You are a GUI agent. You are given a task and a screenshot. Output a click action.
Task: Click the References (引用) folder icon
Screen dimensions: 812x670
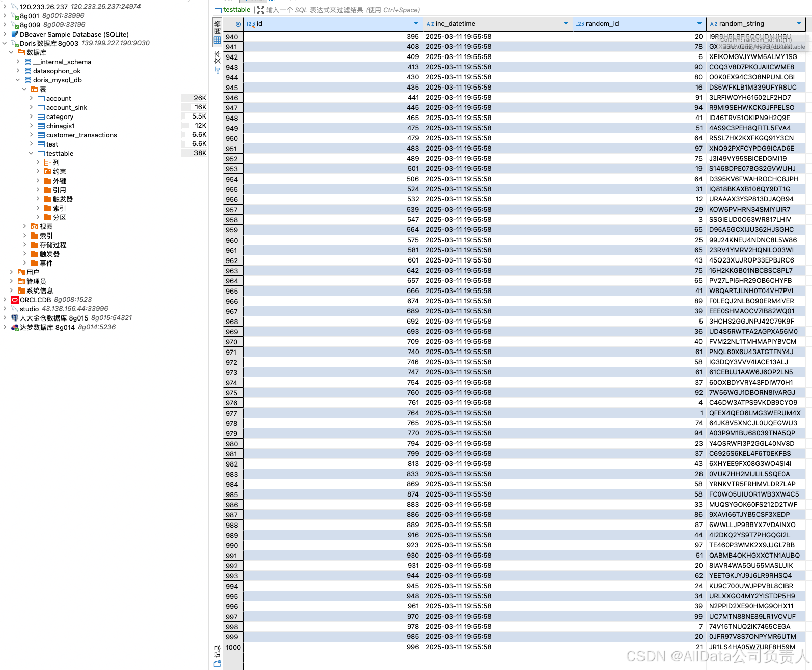(x=48, y=190)
